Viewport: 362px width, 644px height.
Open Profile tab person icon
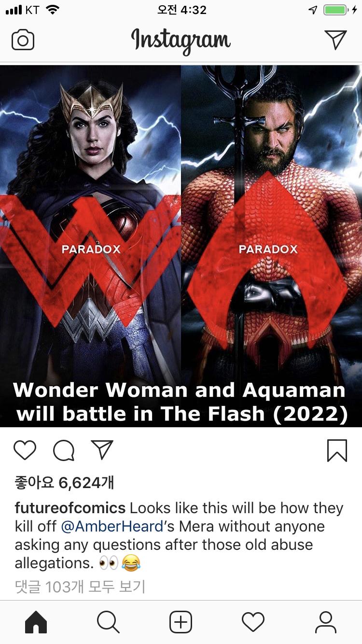[x=326, y=622]
